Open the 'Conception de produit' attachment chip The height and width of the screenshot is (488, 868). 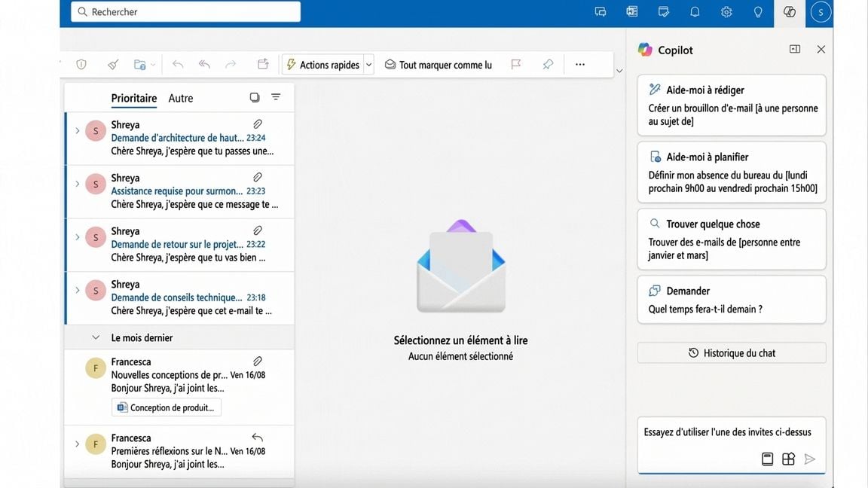click(x=166, y=407)
